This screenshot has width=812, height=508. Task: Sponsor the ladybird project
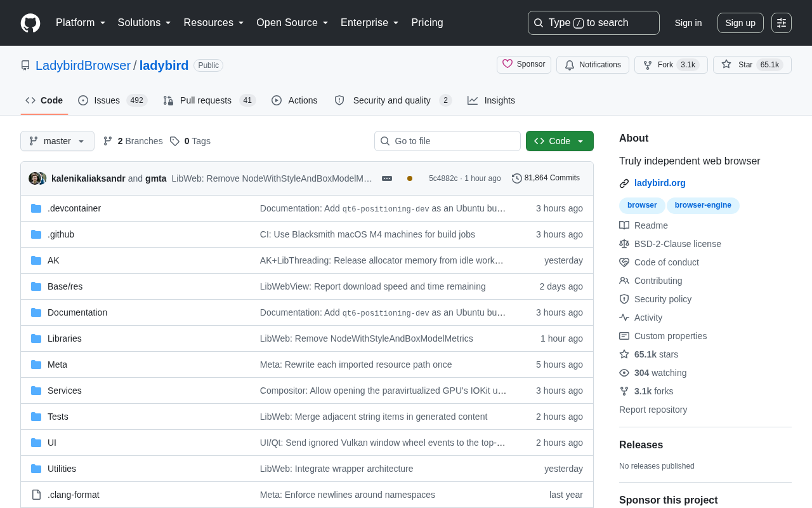(524, 65)
